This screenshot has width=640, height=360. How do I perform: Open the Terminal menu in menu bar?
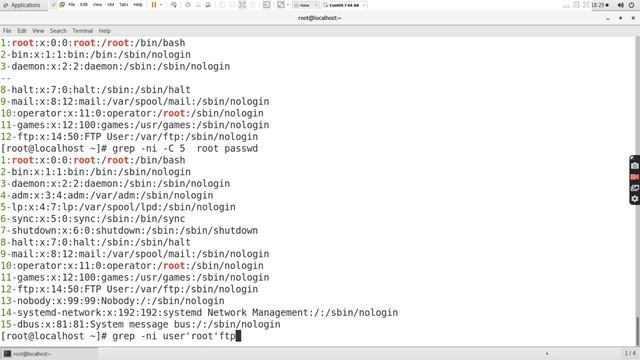pos(82,31)
